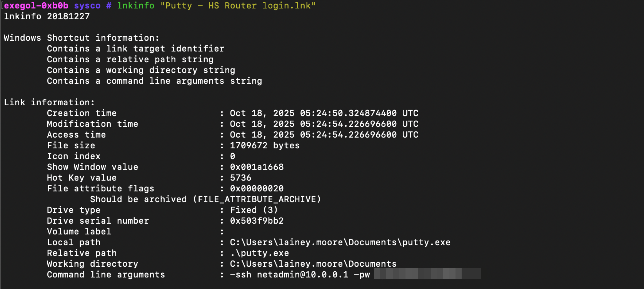Click the Local path putty.exe value
Screen dimensions: 644x289
point(340,242)
